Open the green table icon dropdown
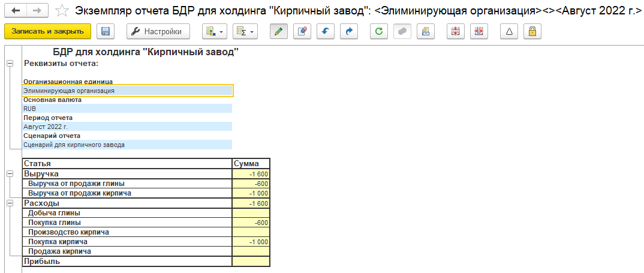 coord(214,31)
